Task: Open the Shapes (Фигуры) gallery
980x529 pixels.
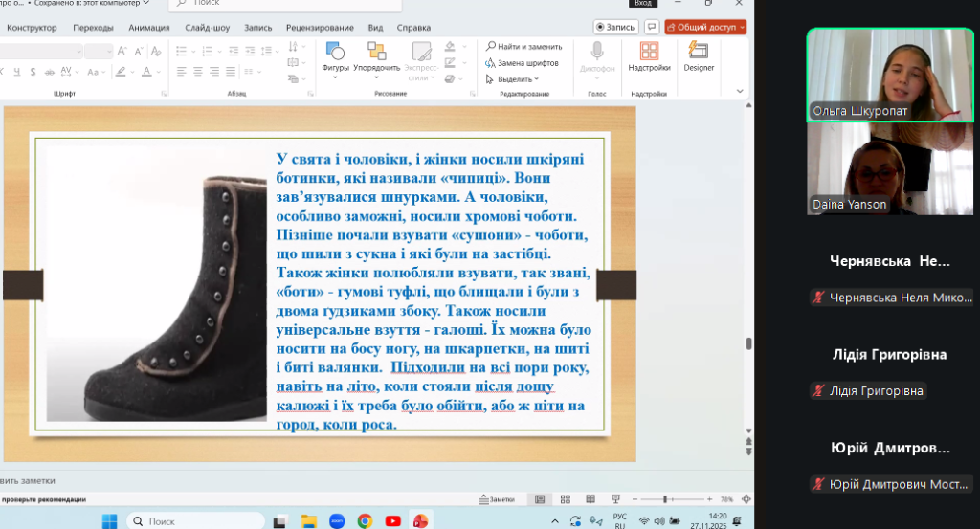Action: 335,56
